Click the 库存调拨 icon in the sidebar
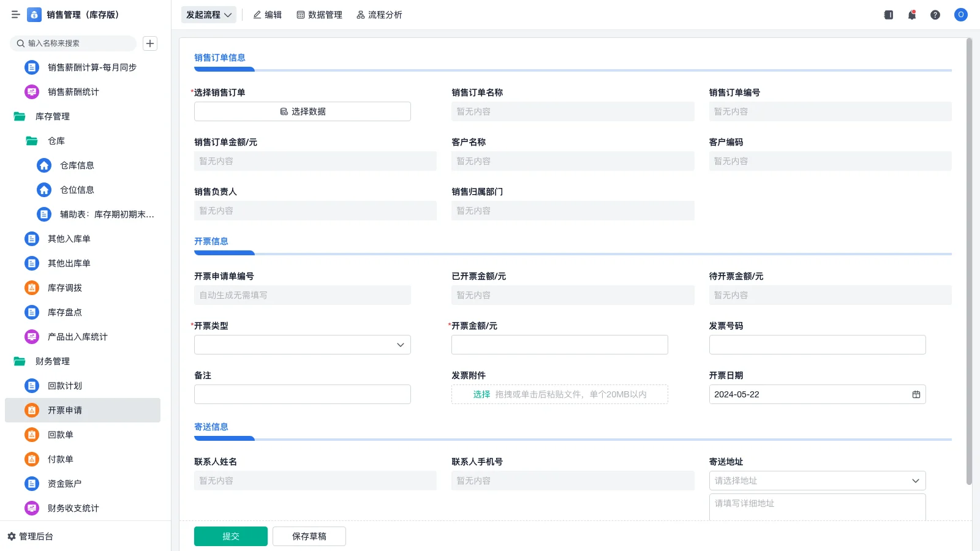Viewport: 980px width, 551px height. coord(31,288)
